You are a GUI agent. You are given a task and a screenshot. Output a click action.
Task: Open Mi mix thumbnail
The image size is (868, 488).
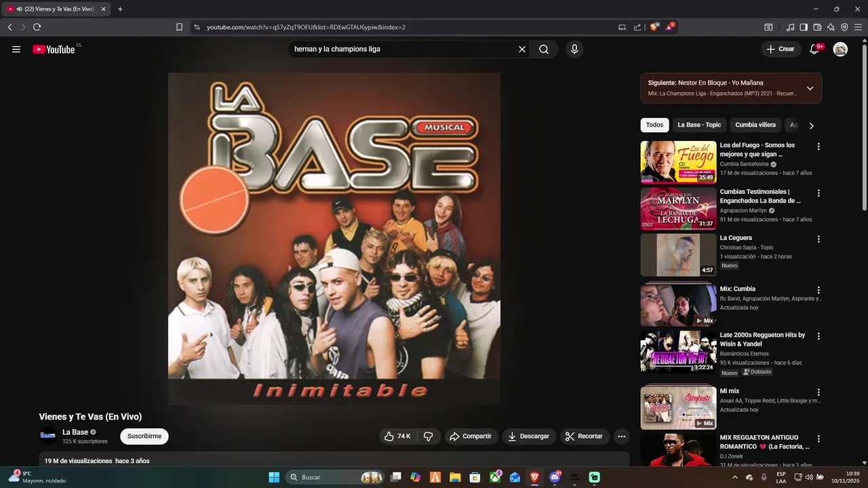pyautogui.click(x=678, y=408)
